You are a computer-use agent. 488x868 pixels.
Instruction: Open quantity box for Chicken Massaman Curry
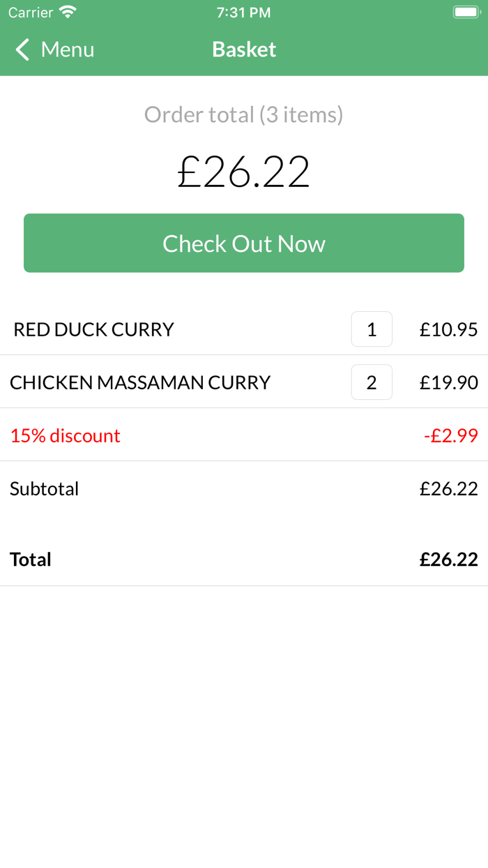(372, 382)
